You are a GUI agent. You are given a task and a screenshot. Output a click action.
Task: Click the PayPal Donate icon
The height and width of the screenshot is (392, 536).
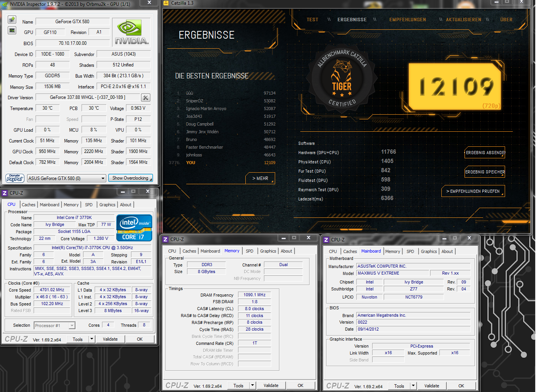point(15,178)
